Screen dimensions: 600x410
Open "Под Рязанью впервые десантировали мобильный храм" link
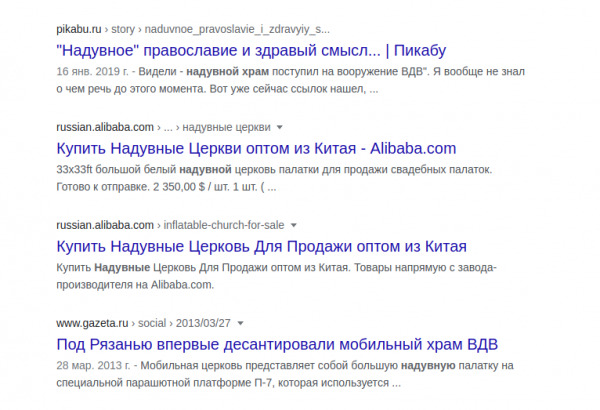click(277, 345)
